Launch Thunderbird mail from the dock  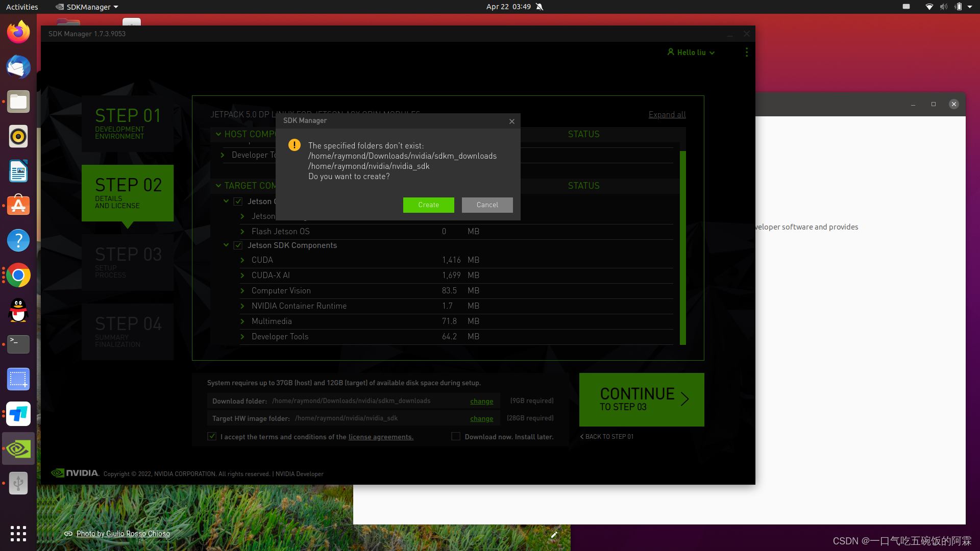pos(18,67)
